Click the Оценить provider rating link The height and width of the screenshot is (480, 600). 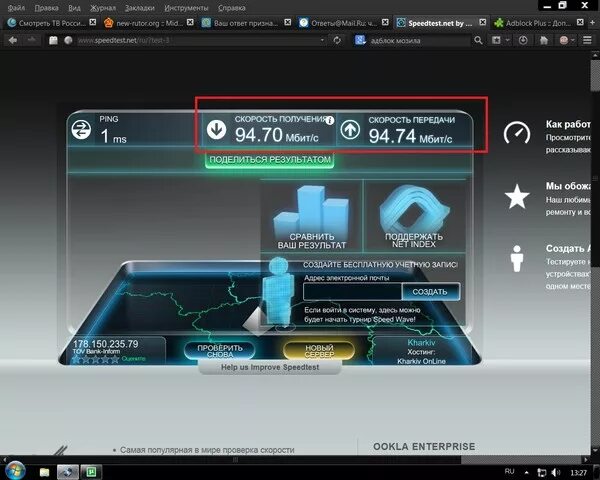(134, 359)
